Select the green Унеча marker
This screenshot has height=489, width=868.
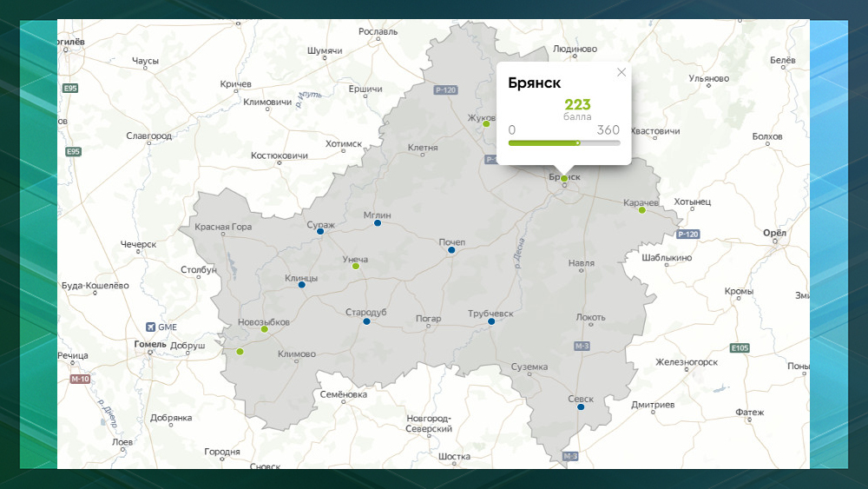pyautogui.click(x=355, y=267)
